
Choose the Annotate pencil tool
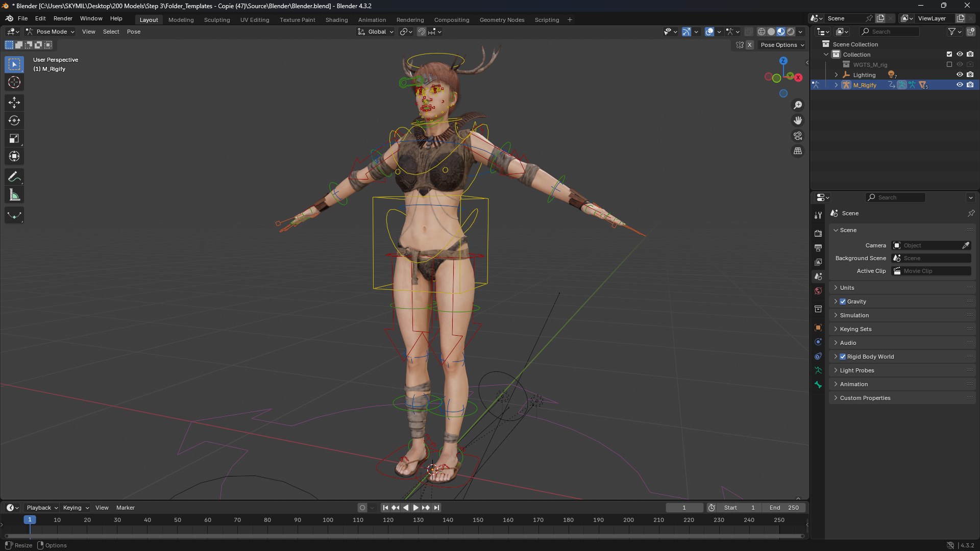(x=14, y=177)
